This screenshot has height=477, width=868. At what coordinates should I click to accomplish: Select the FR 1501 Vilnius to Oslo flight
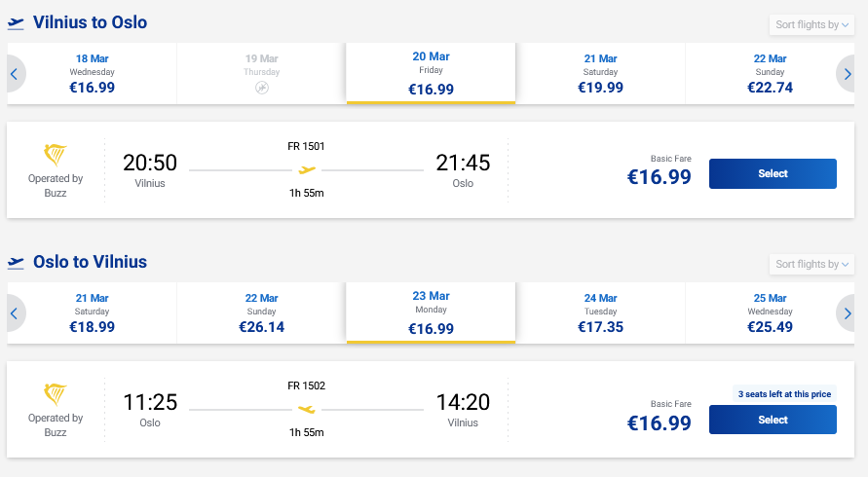tap(773, 173)
